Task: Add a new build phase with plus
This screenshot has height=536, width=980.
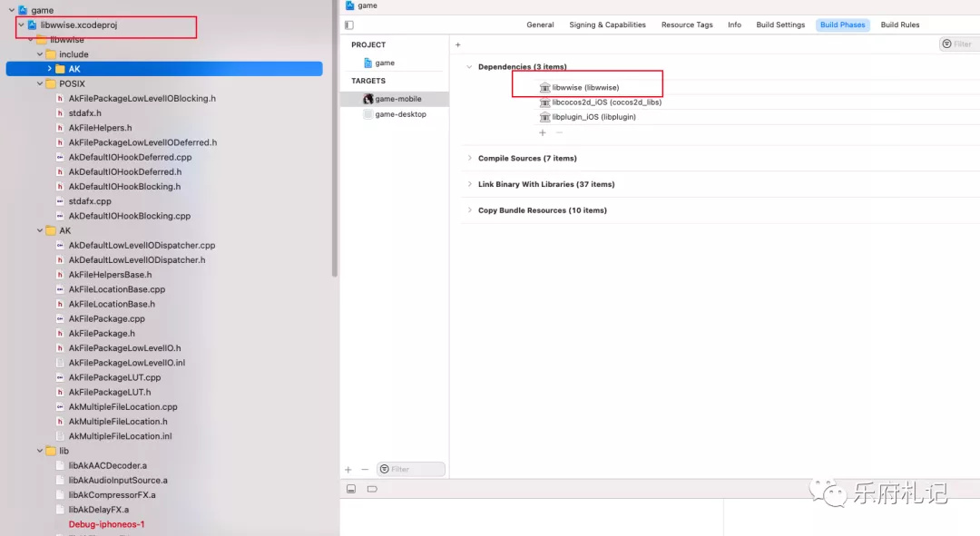Action: (x=458, y=44)
